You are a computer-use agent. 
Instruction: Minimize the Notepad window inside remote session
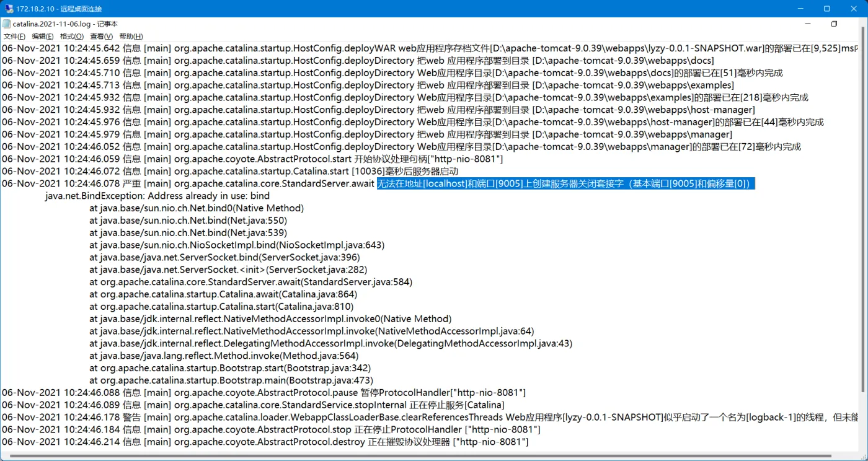tap(808, 24)
